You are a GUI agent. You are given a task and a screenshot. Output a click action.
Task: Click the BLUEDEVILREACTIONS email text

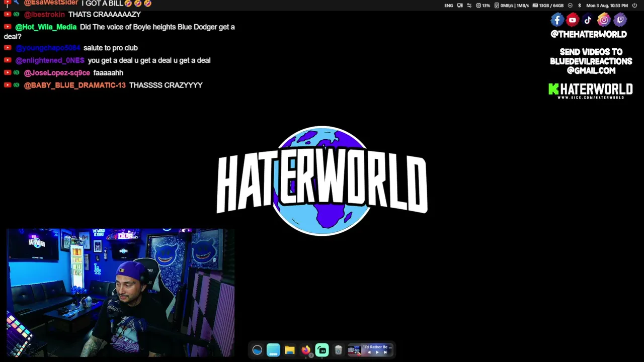(591, 61)
